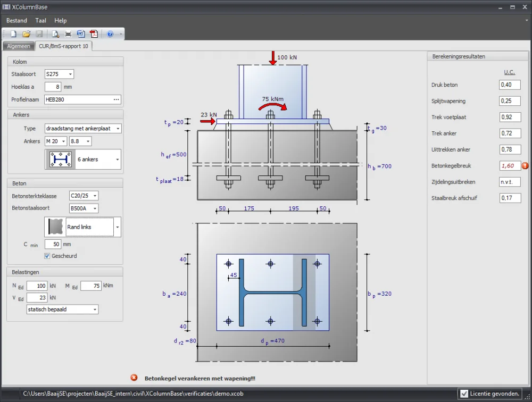Click the Betonkegel verankeren met wapening message
The height and width of the screenshot is (402, 532).
(200, 378)
